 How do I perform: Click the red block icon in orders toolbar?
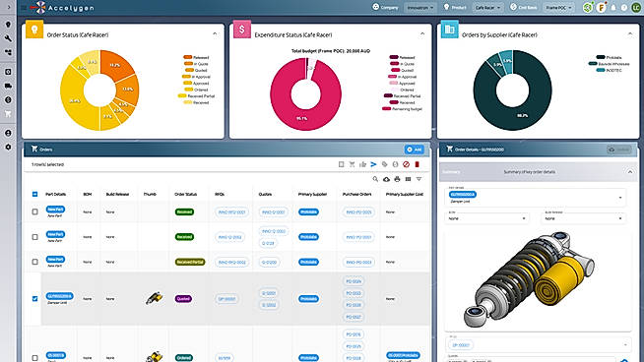(406, 164)
